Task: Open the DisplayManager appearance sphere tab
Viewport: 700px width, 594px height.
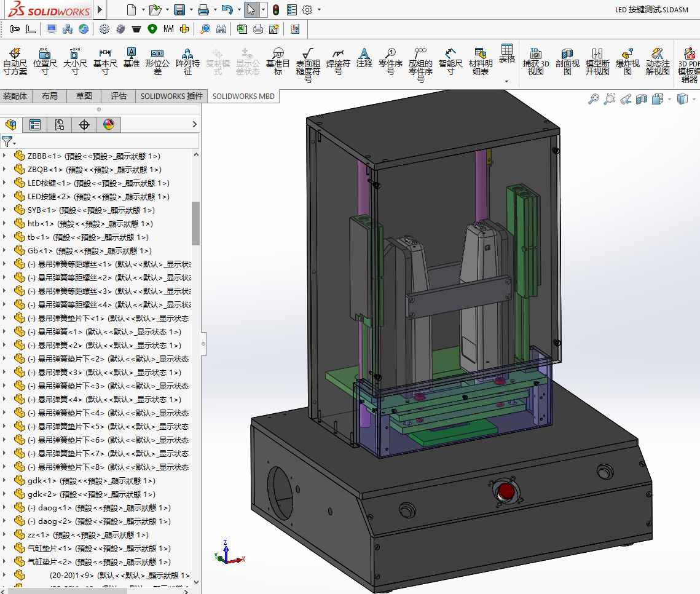Action: click(109, 125)
